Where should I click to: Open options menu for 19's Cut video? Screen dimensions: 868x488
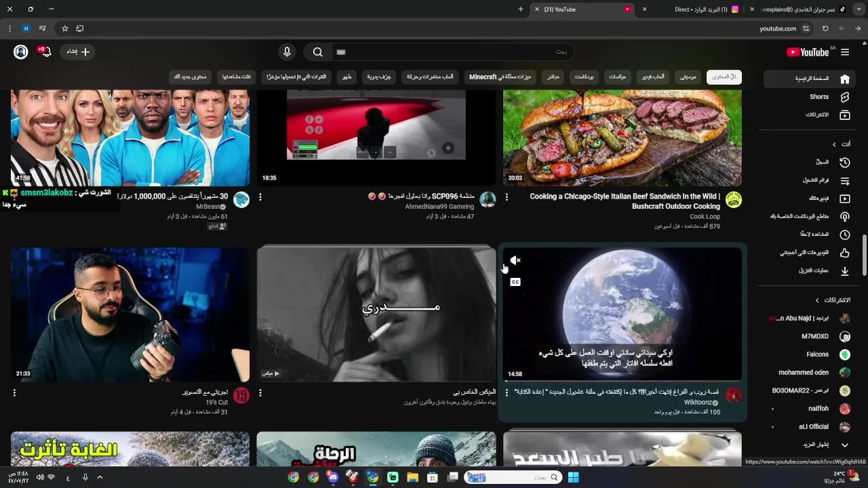pyautogui.click(x=14, y=392)
